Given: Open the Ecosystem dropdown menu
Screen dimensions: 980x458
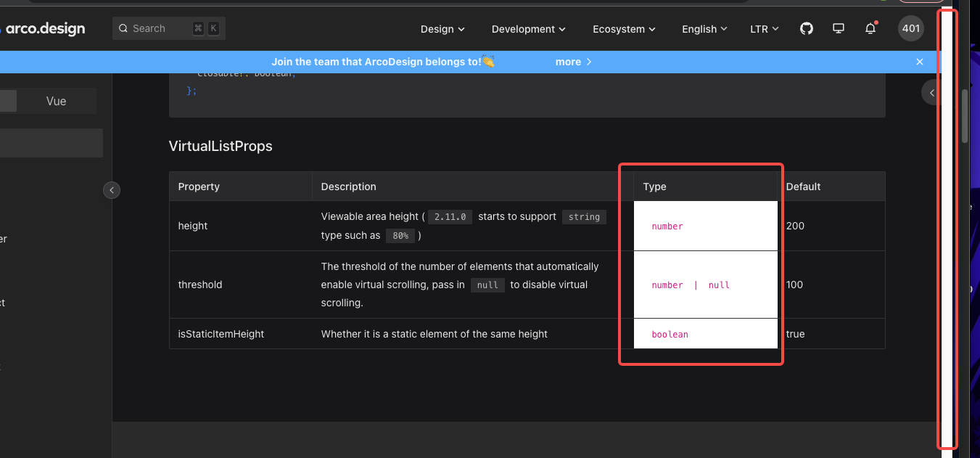Looking at the screenshot, I should click(x=623, y=29).
